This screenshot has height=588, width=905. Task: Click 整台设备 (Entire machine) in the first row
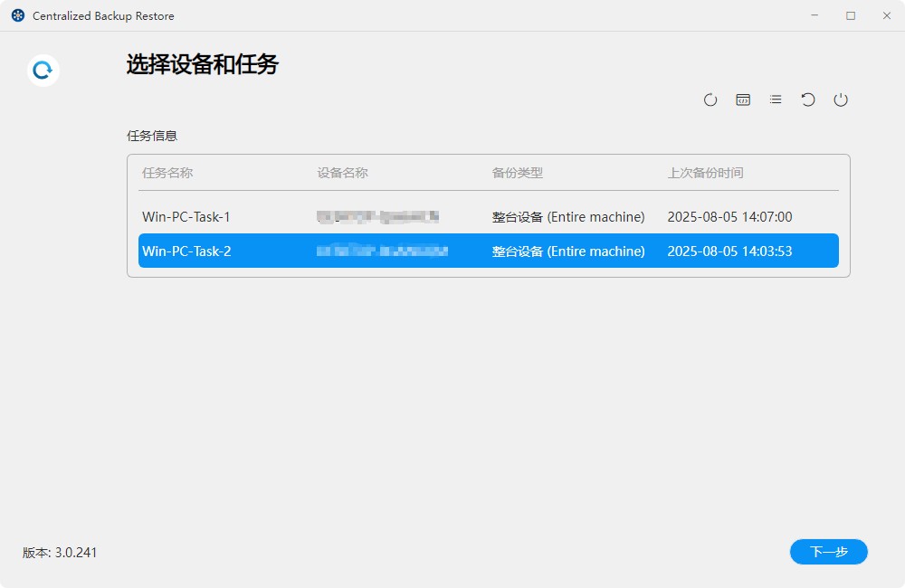coord(567,217)
